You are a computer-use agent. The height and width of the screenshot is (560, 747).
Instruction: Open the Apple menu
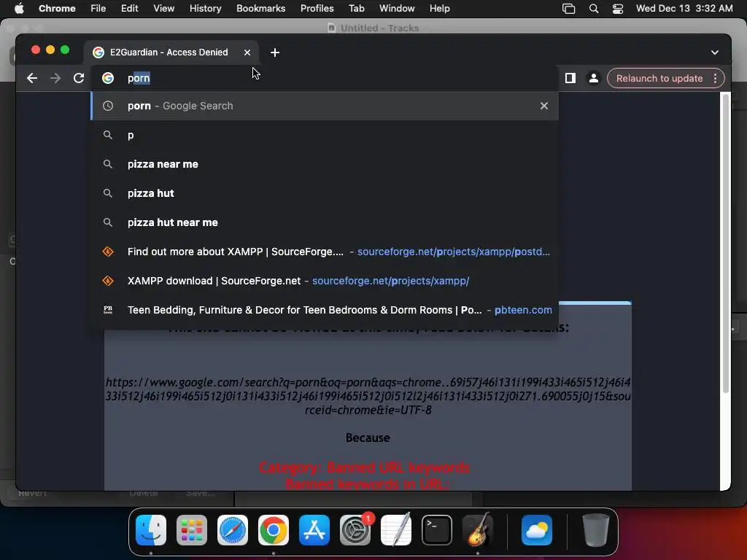19,9
